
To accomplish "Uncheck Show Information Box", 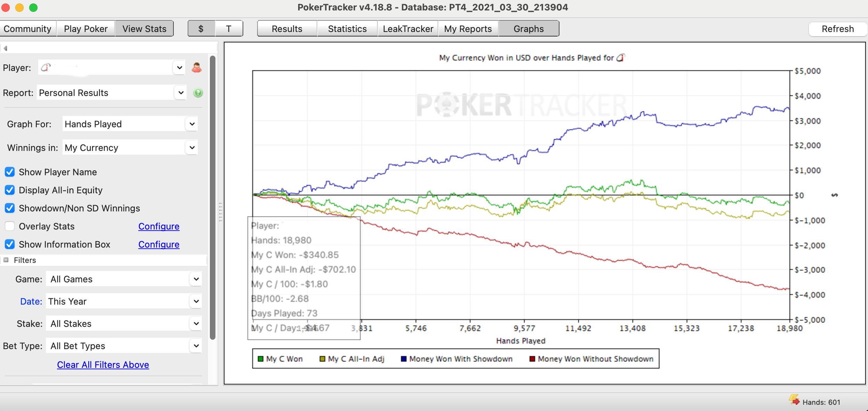I will (x=10, y=244).
